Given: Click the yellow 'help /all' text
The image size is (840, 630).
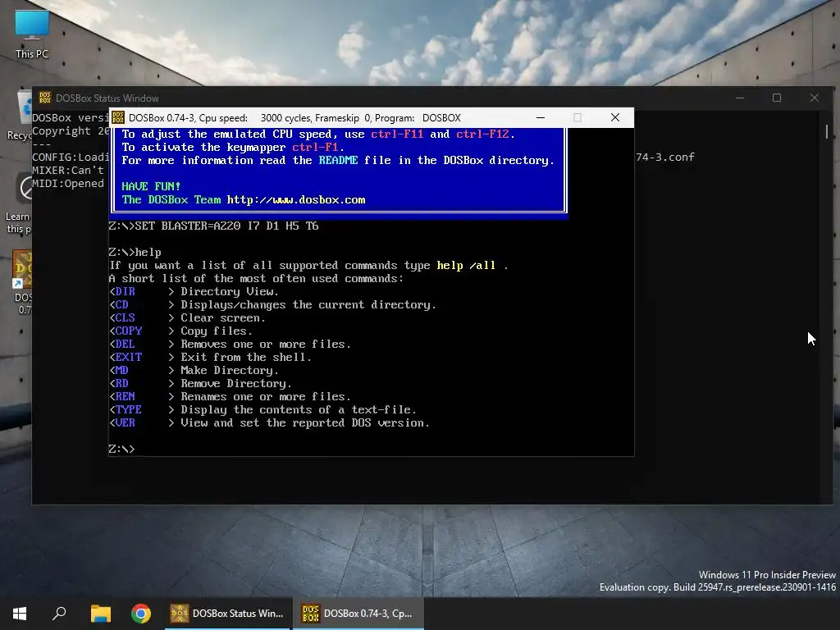Looking at the screenshot, I should tap(466, 265).
